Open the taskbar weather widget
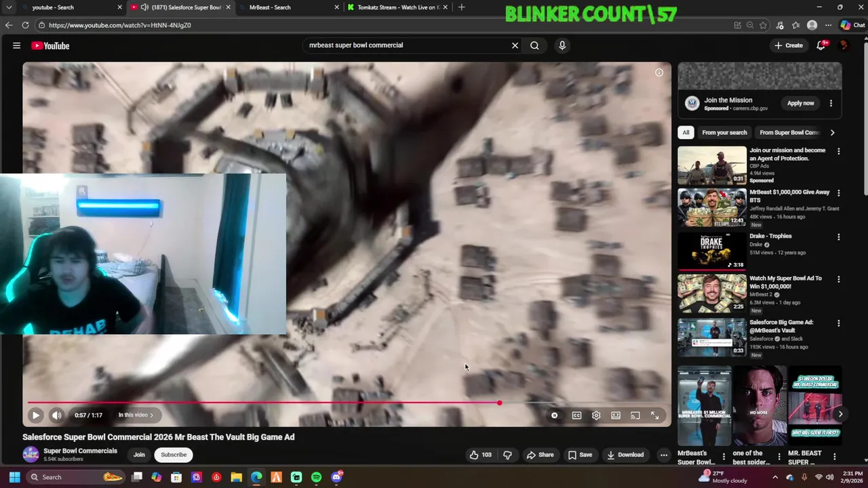This screenshot has width=868, height=488. [724, 477]
